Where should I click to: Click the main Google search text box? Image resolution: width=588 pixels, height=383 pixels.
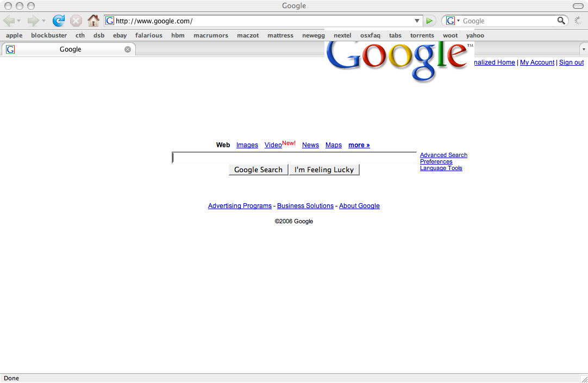tap(295, 158)
